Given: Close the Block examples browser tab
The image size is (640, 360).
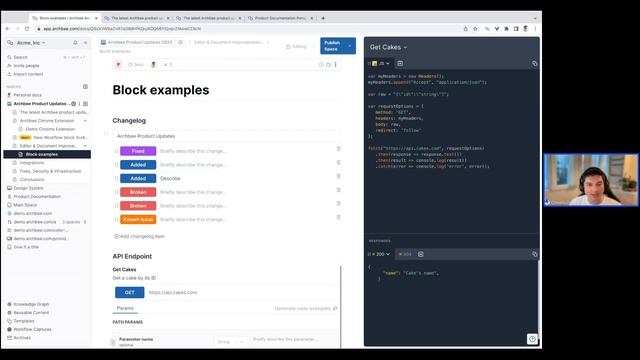Looking at the screenshot, I should tap(96, 18).
